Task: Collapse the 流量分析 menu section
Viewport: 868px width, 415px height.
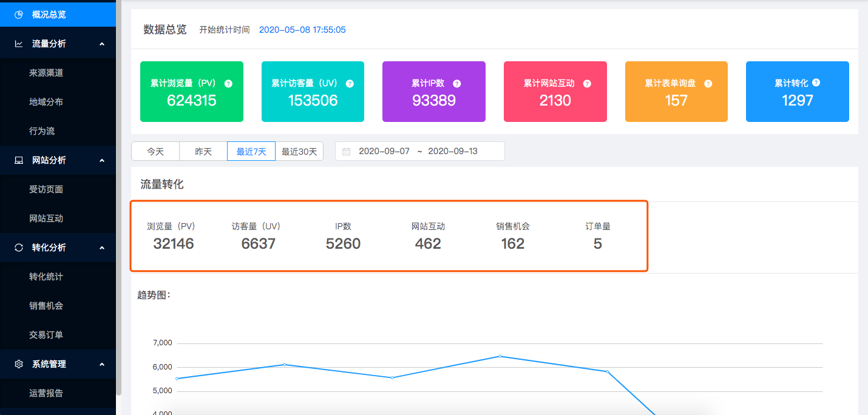Action: [x=101, y=44]
